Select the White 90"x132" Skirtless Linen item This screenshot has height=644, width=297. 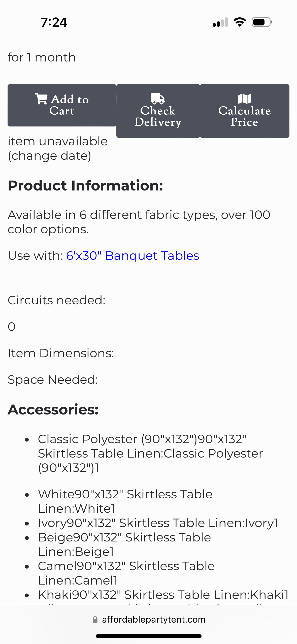click(125, 501)
